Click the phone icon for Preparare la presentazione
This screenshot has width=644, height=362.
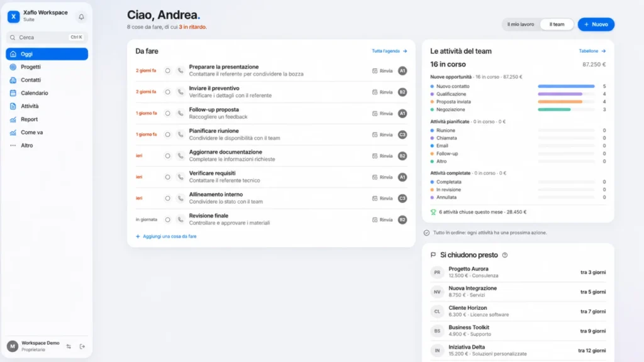pyautogui.click(x=180, y=70)
